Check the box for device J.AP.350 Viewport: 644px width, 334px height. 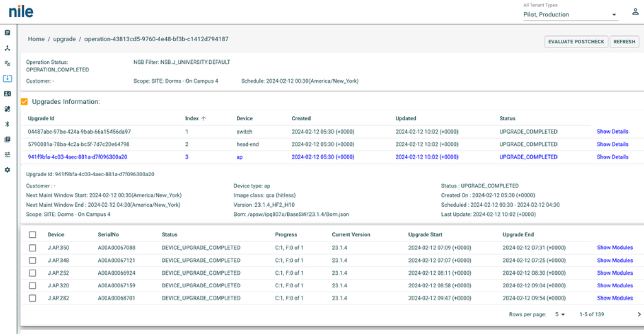32,248
